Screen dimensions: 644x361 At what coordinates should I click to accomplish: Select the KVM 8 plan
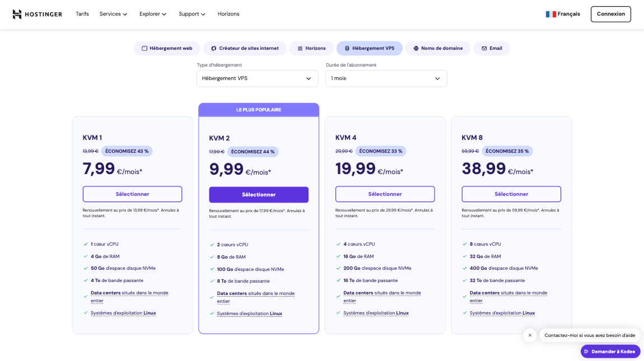click(511, 194)
